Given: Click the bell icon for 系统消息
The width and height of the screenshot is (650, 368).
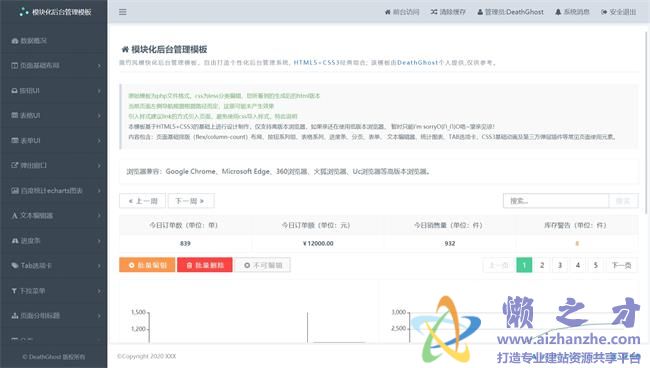Looking at the screenshot, I should tap(558, 12).
